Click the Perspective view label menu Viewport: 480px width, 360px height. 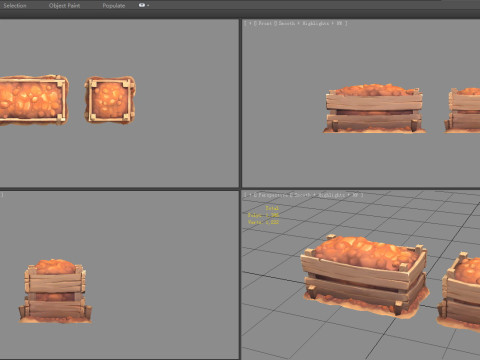[273, 195]
